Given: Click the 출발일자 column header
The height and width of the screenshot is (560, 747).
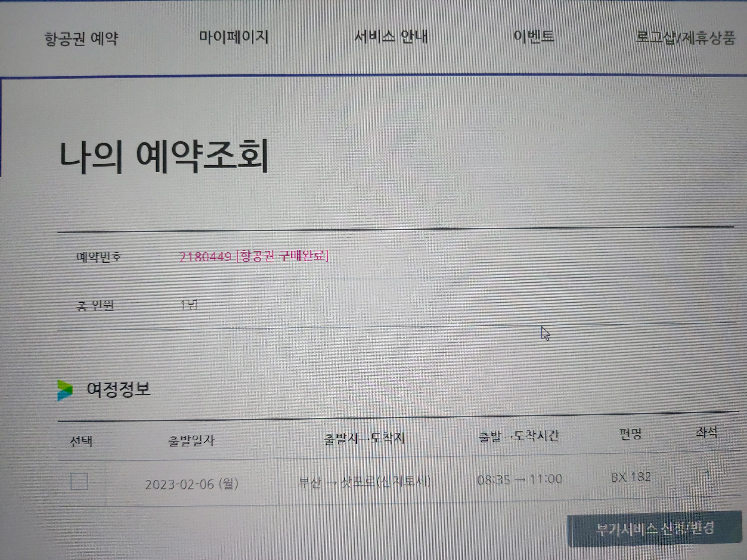Looking at the screenshot, I should [x=191, y=441].
